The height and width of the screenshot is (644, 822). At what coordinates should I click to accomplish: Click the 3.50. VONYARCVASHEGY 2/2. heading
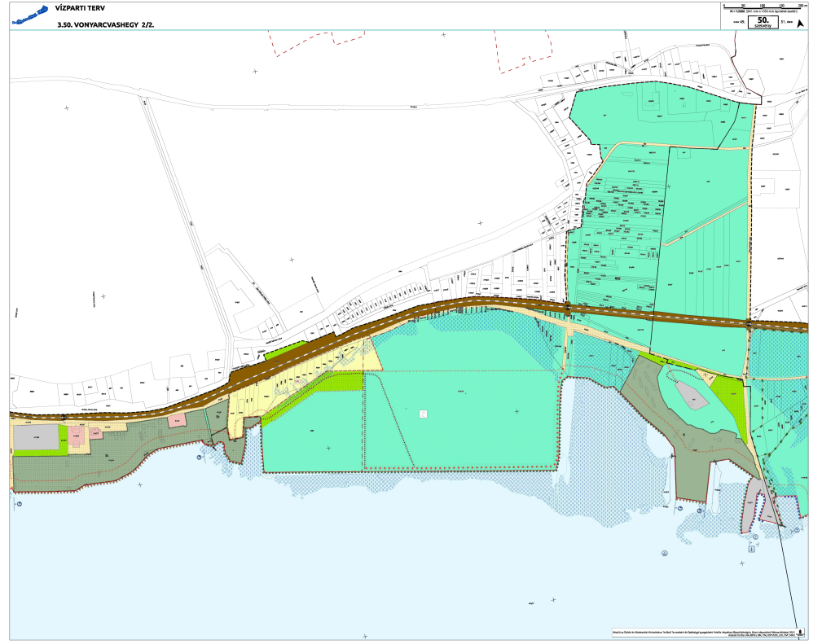[x=106, y=25]
